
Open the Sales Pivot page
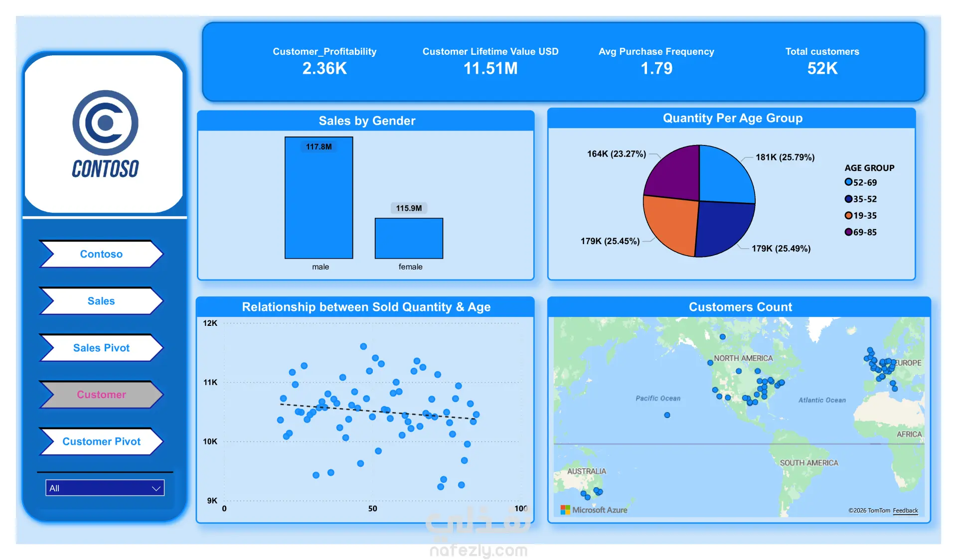click(x=101, y=348)
